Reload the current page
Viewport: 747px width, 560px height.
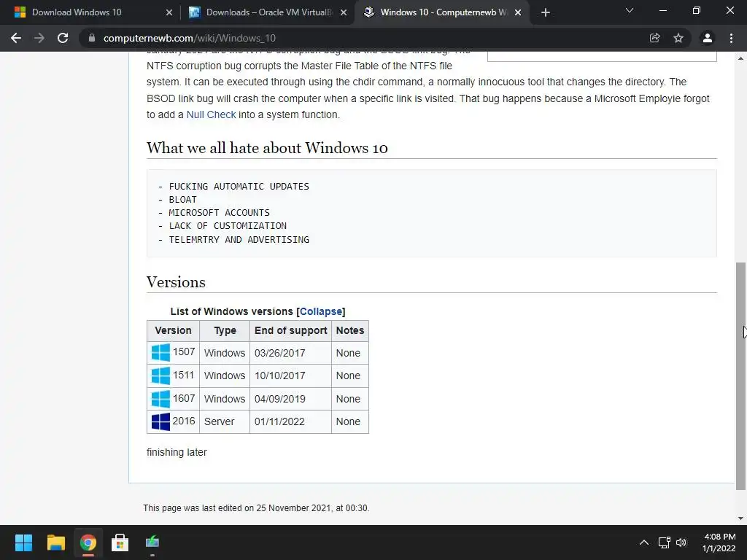point(63,38)
